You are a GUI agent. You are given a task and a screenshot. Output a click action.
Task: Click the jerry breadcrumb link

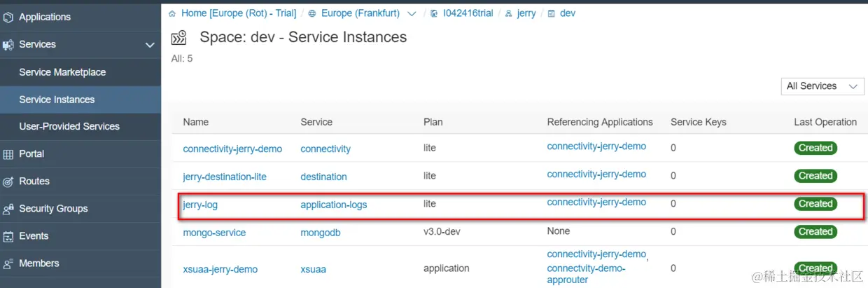[526, 13]
